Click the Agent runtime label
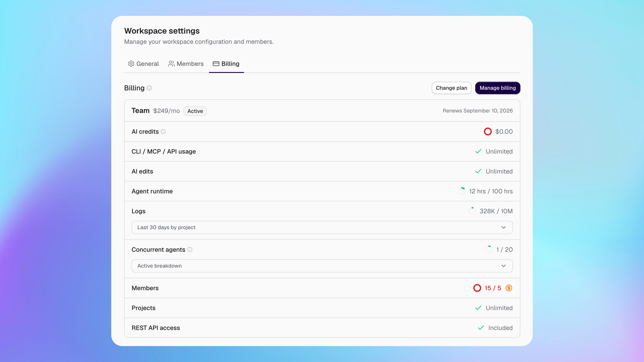Screen dimensions: 644x362 pyautogui.click(x=152, y=191)
